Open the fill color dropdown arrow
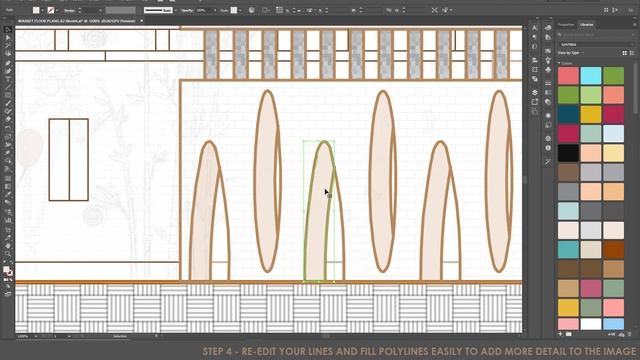This screenshot has width=640, height=360. [42, 10]
